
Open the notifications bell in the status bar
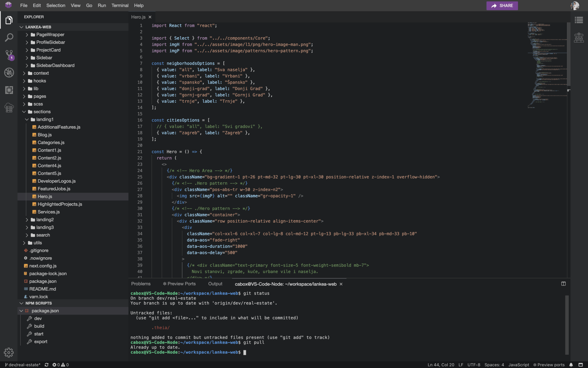click(571, 365)
